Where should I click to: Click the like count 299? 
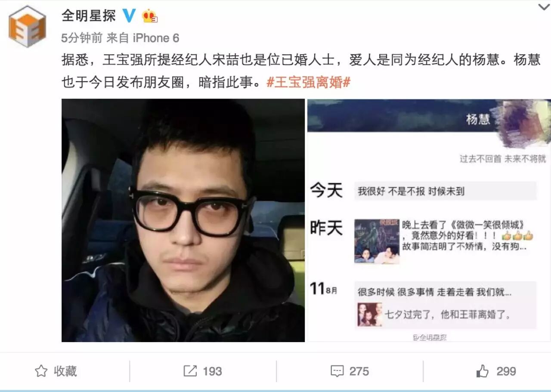(506, 371)
